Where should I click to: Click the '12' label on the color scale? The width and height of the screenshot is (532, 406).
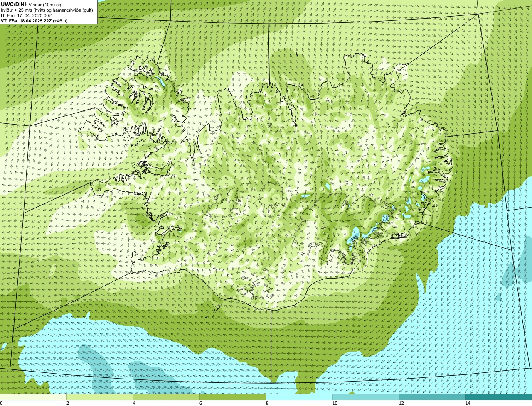401,403
